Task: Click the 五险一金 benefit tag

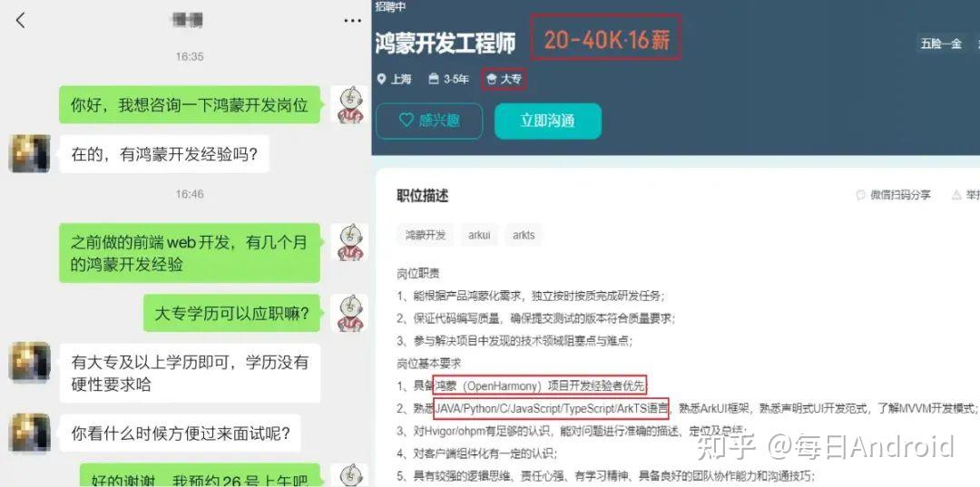Action: point(941,44)
